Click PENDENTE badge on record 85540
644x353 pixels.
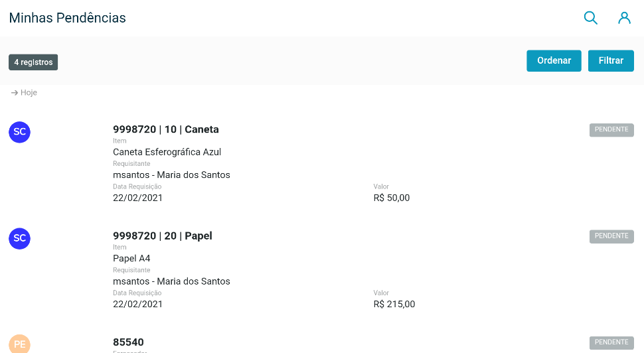click(x=611, y=342)
